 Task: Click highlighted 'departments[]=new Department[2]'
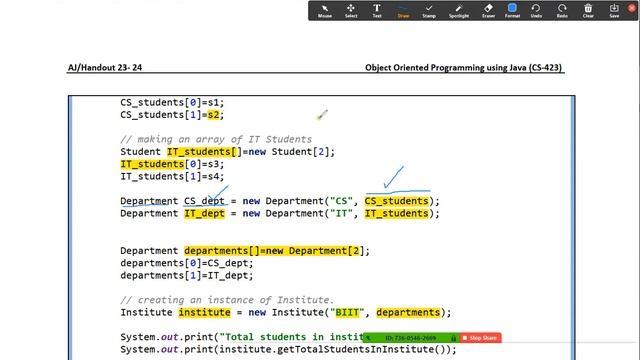271,251
